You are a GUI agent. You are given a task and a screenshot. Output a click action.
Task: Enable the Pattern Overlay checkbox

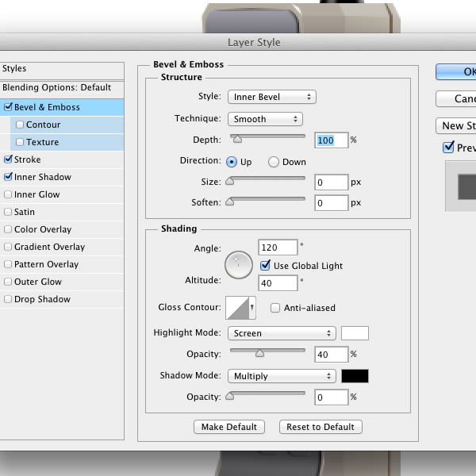point(8,264)
